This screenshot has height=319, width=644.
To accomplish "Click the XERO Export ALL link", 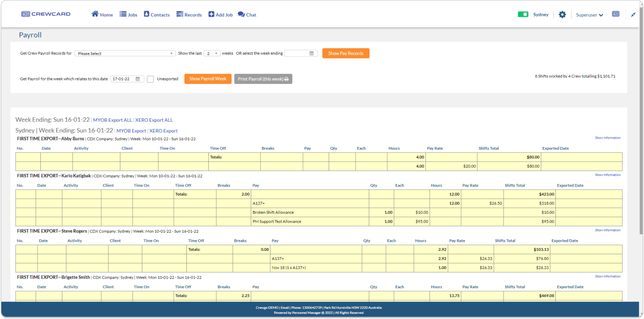I will click(x=154, y=120).
